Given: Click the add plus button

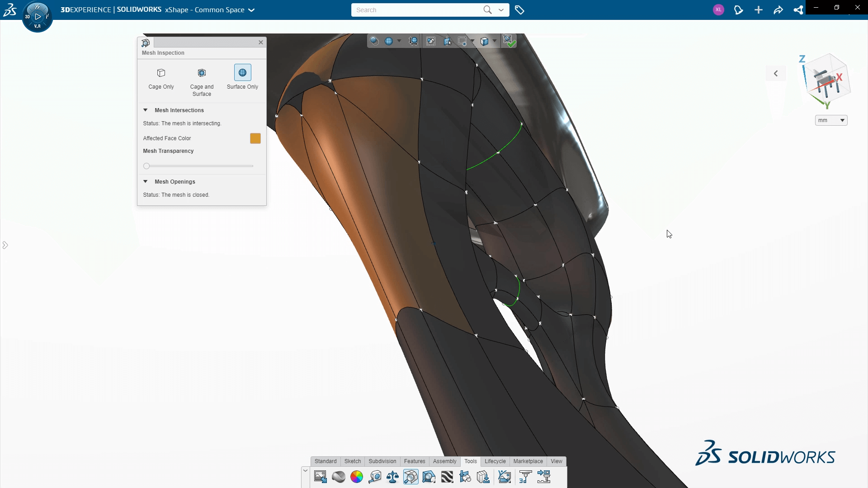Looking at the screenshot, I should [x=758, y=10].
